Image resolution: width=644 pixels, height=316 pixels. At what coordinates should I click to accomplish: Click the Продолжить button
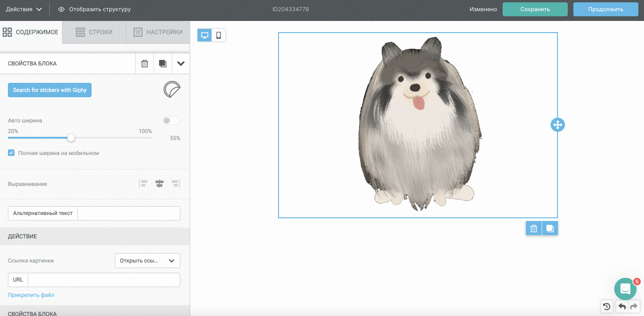(605, 9)
